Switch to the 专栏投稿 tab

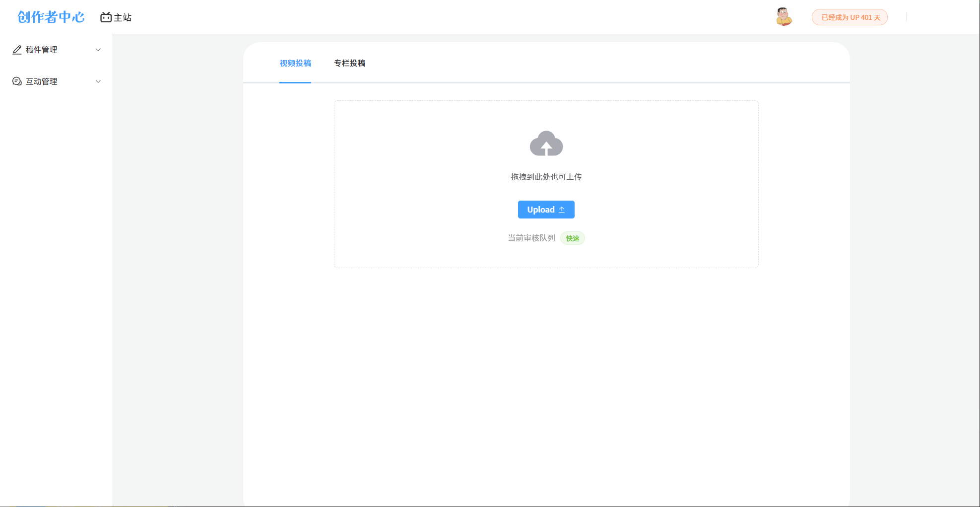pyautogui.click(x=350, y=63)
